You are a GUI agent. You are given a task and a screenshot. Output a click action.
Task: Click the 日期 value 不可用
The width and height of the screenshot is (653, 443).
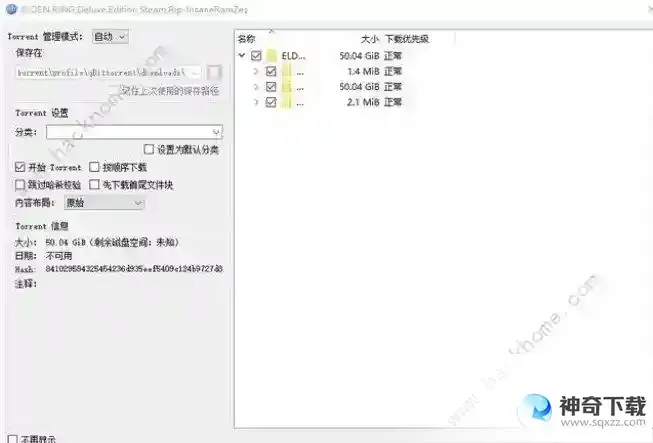pyautogui.click(x=59, y=255)
